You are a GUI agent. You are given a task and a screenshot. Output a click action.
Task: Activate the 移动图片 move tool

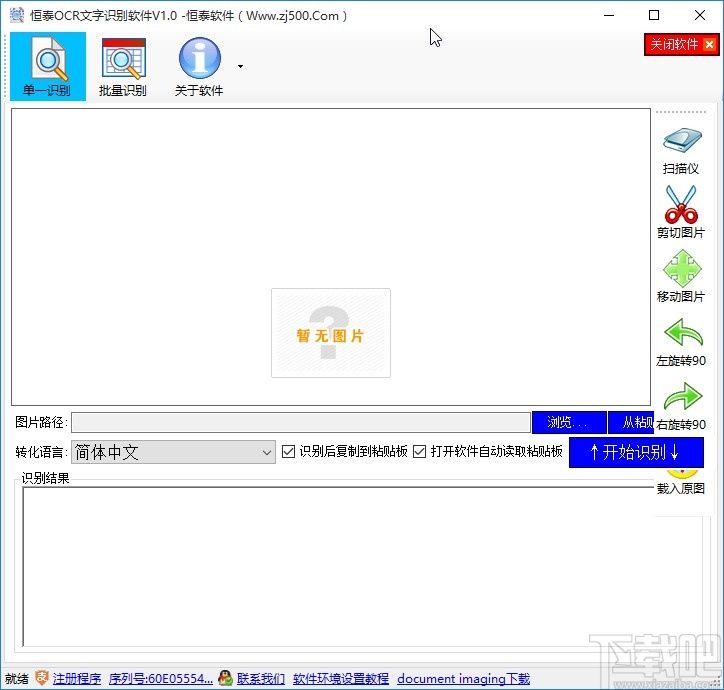pyautogui.click(x=681, y=276)
